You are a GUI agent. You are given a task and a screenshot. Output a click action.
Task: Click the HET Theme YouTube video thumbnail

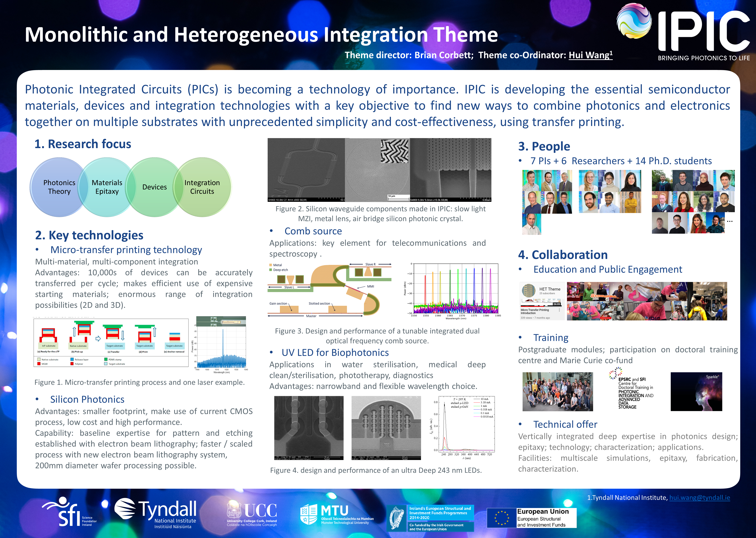(542, 301)
